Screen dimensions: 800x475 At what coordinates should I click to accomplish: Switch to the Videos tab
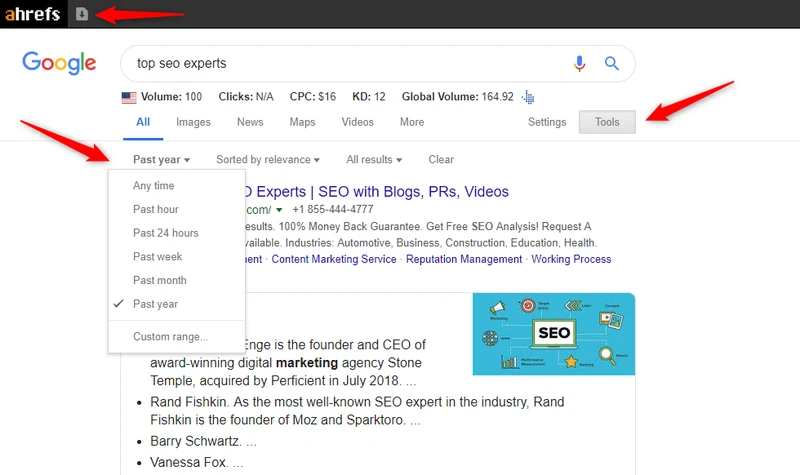click(358, 122)
